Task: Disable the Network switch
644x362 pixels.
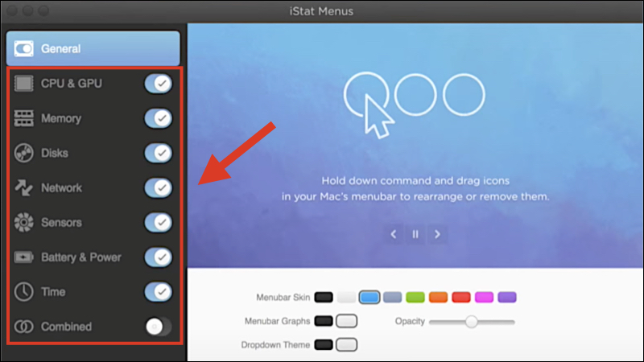Action: 158,187
